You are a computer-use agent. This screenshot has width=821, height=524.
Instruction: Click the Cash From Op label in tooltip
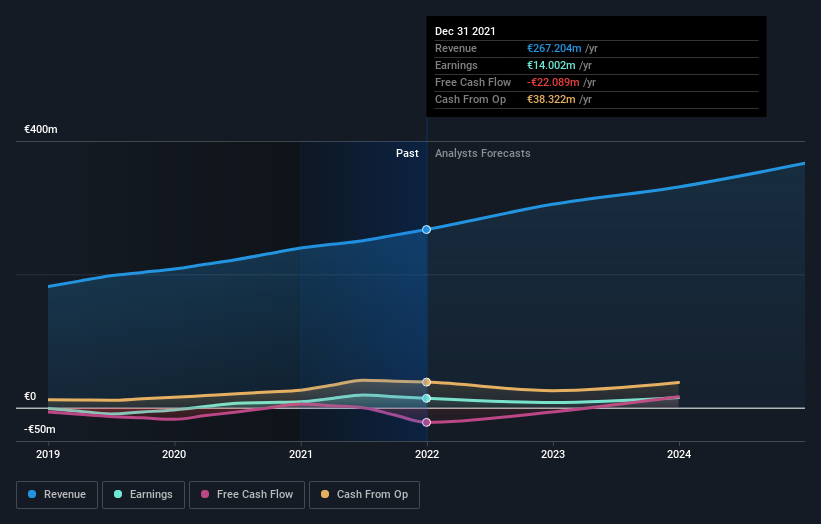coord(471,99)
